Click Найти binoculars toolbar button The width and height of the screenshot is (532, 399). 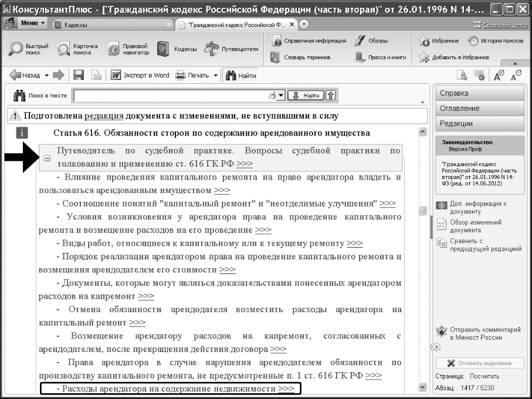[241, 75]
